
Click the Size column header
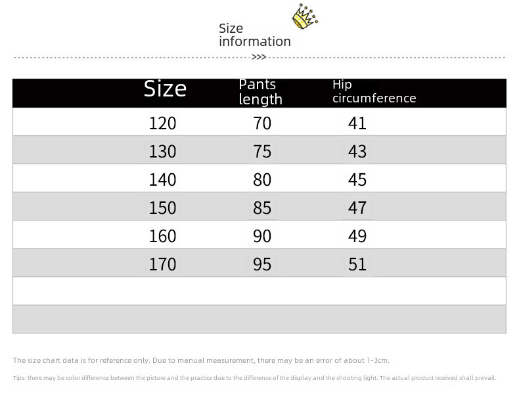165,89
